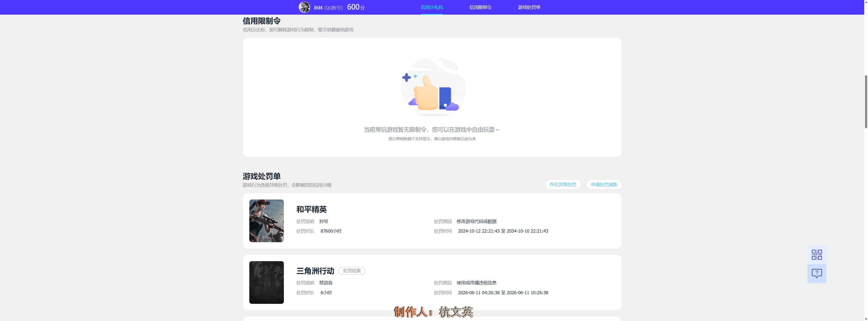The height and width of the screenshot is (321, 868).
Task: Click the 和平精英 title
Action: (311, 209)
